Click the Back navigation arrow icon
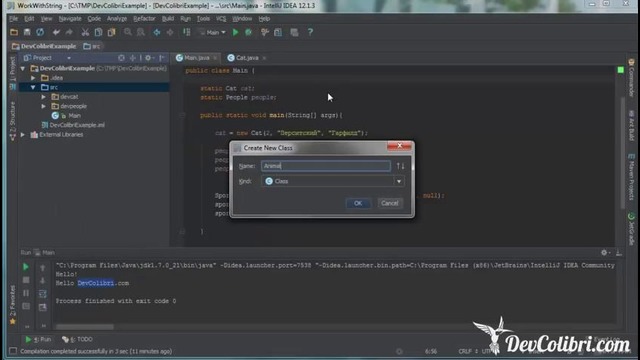The width and height of the screenshot is (640, 360). (x=157, y=32)
